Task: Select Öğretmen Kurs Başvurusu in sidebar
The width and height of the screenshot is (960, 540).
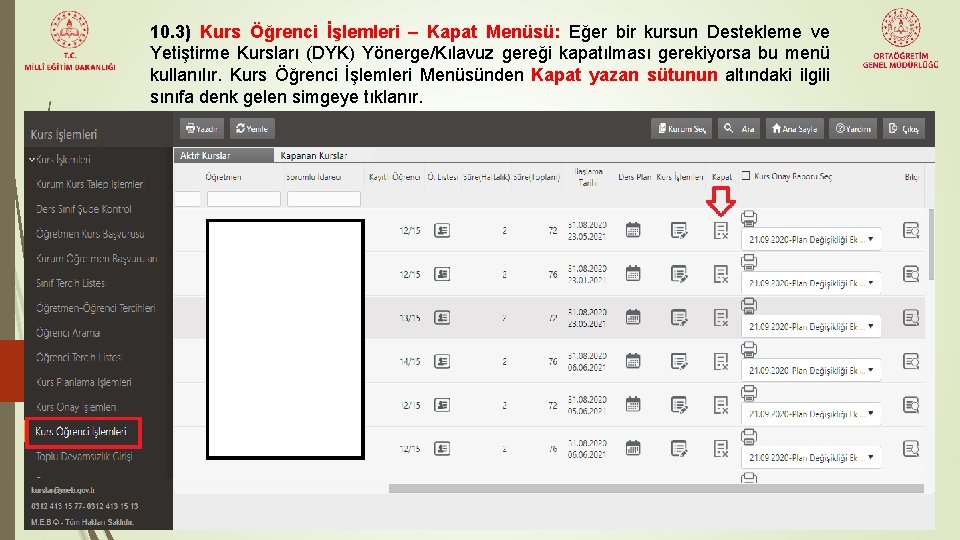Action: coord(90,234)
